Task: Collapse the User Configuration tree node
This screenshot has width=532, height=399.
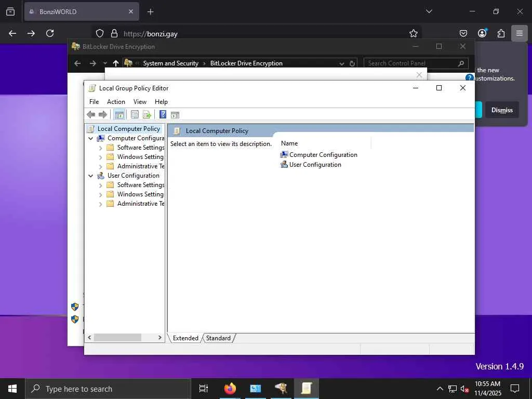Action: (x=90, y=176)
